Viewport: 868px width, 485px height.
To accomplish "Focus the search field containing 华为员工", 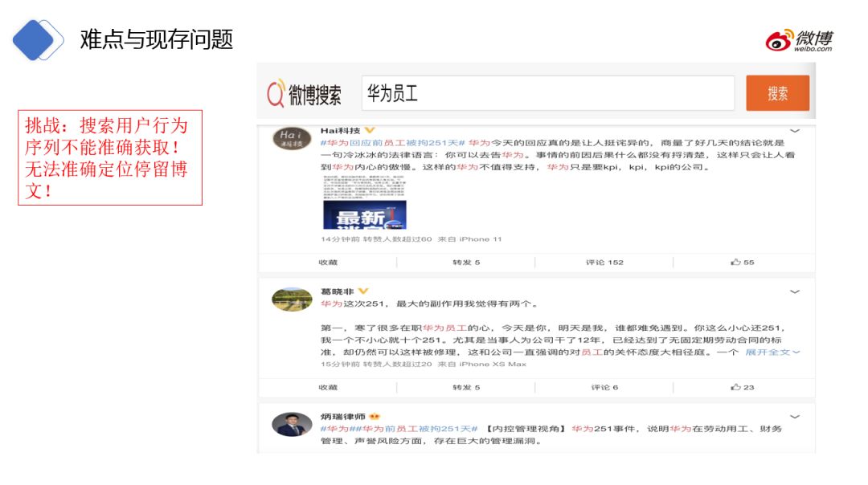I will tap(548, 93).
